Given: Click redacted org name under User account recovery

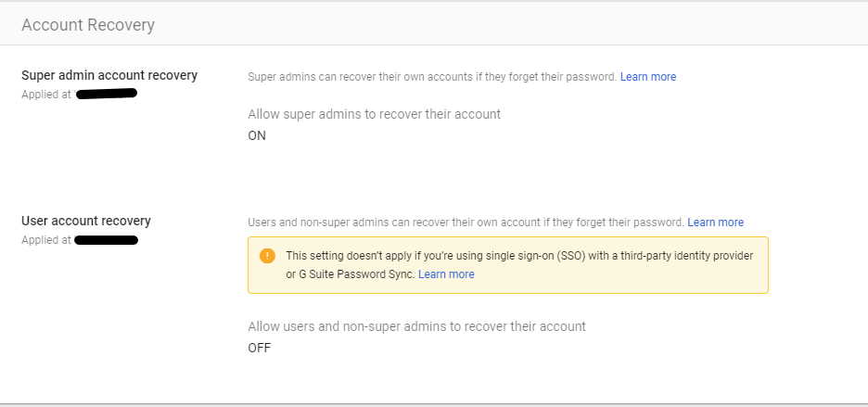Looking at the screenshot, I should (x=106, y=240).
